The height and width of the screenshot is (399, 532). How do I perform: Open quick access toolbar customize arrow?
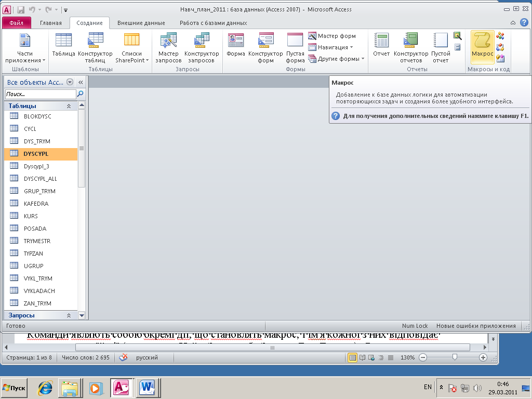[66, 10]
